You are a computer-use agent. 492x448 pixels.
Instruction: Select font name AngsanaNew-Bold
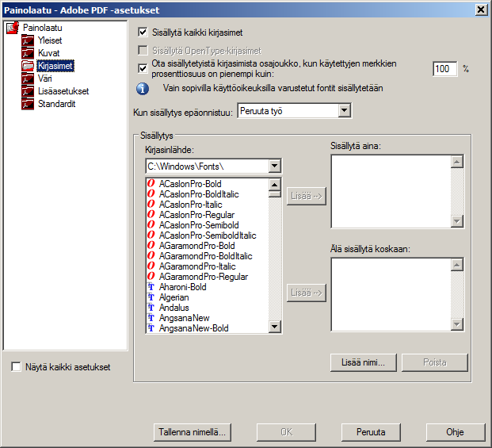[193, 328]
